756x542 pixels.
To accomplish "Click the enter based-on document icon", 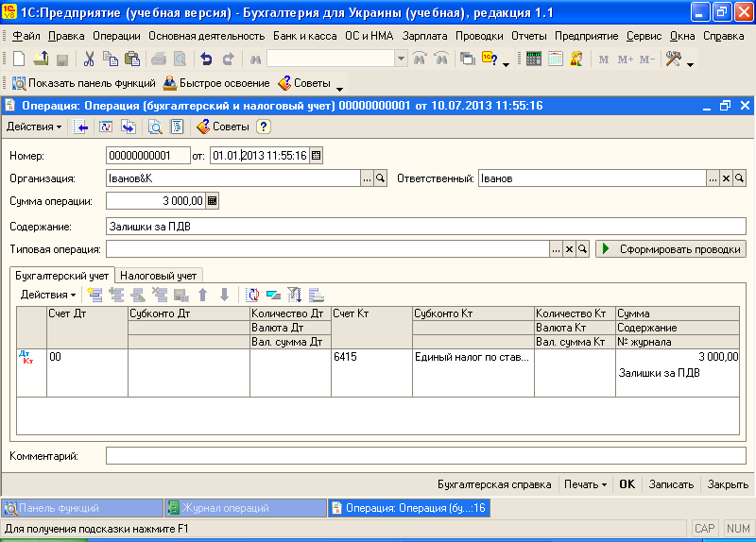I will coord(129,127).
